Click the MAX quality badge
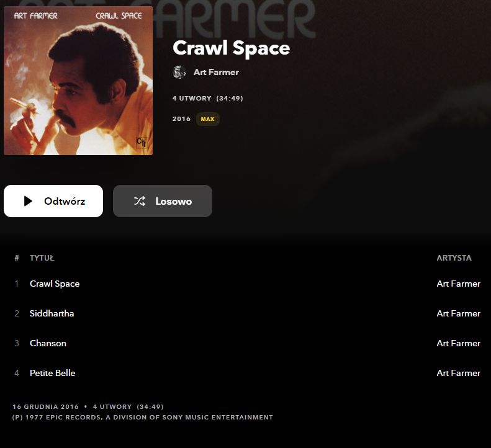The height and width of the screenshot is (448, 491). pyautogui.click(x=207, y=119)
